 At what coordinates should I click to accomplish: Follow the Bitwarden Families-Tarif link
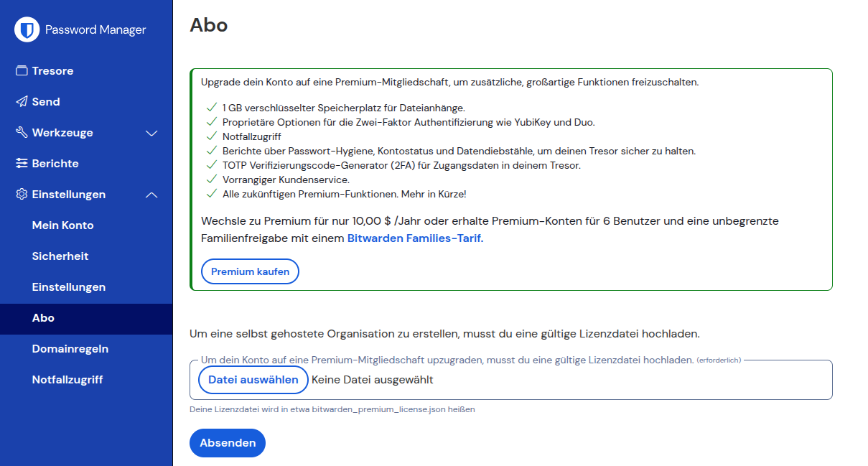coord(416,238)
